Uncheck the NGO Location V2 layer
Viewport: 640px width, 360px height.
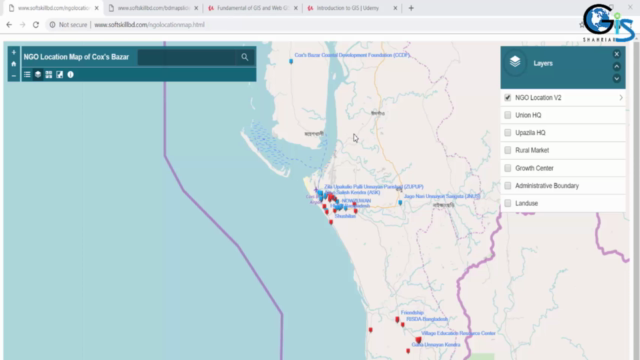point(507,98)
